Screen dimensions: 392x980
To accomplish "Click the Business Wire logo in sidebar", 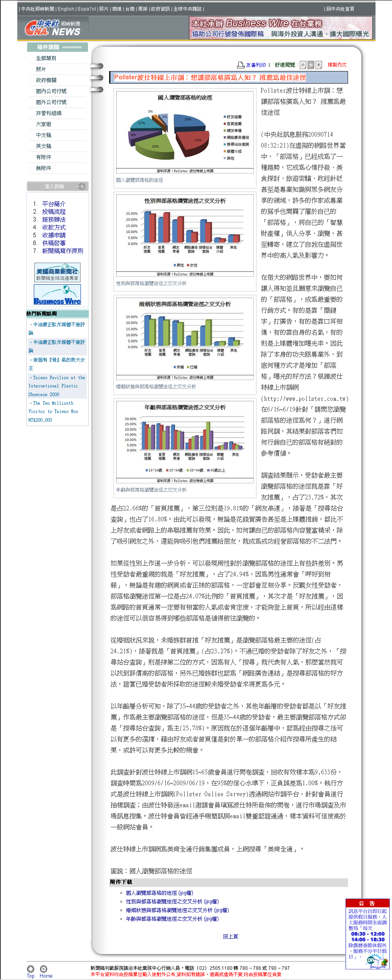I will tap(57, 294).
